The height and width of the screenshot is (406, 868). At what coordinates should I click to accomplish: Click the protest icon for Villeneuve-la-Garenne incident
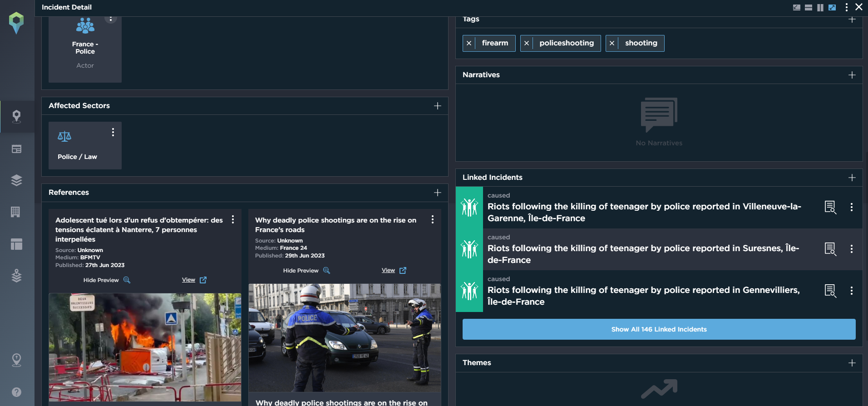(469, 208)
